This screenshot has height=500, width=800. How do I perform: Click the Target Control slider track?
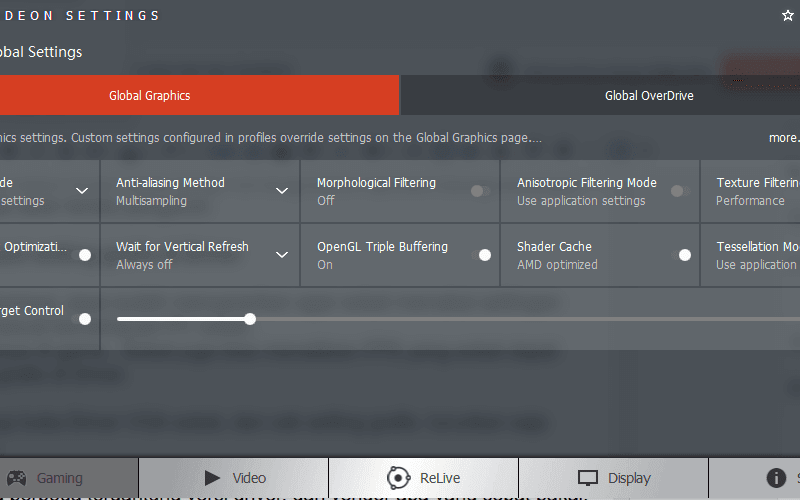pos(458,319)
